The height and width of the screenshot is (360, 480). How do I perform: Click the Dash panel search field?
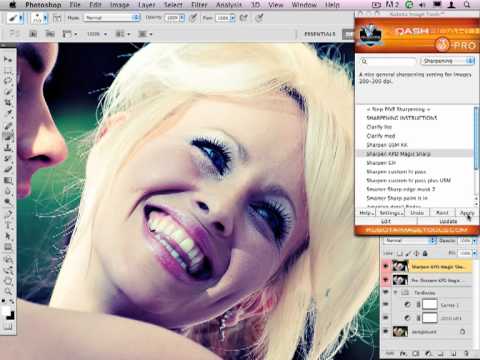click(388, 61)
